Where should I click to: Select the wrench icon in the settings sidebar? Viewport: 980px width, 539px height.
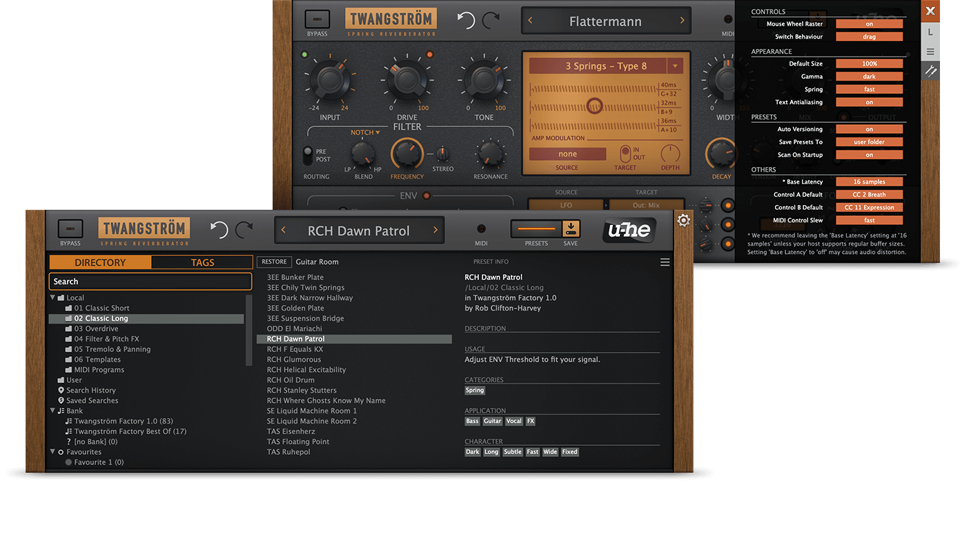931,70
